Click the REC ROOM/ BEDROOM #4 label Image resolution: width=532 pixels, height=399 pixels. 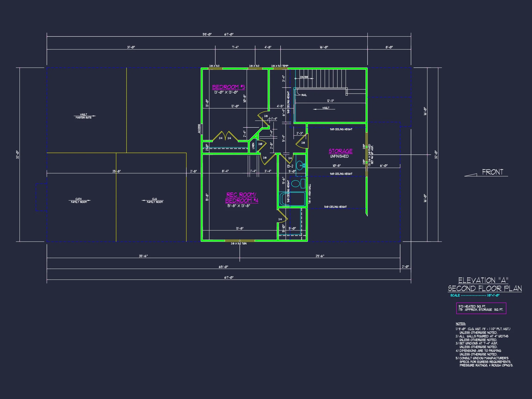242,198
